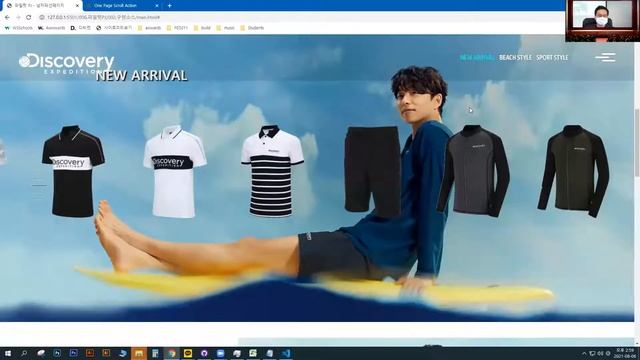Viewport: 640px width, 360px height.
Task: Open the build bookmark folder
Action: 202,28
